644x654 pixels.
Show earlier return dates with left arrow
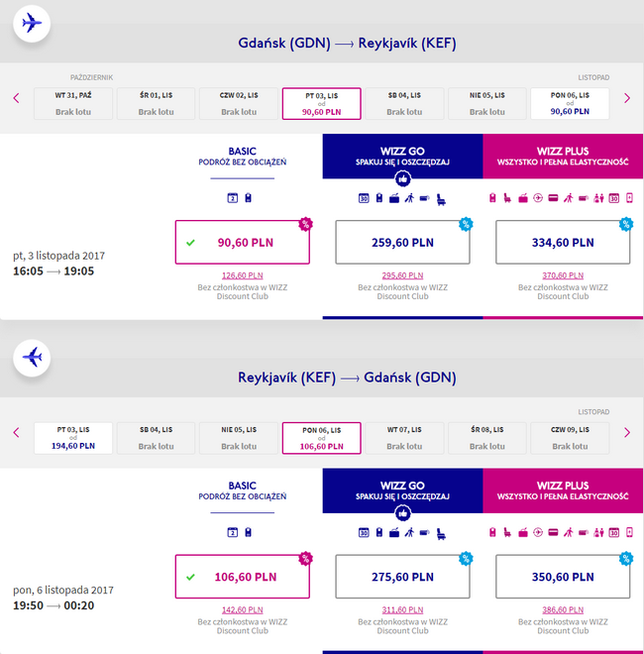click(x=16, y=432)
